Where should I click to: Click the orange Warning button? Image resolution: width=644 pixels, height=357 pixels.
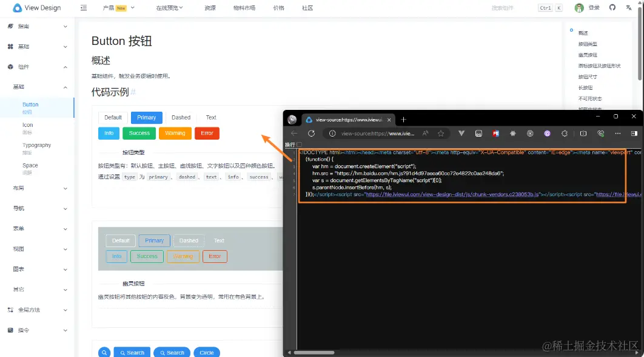tap(175, 133)
